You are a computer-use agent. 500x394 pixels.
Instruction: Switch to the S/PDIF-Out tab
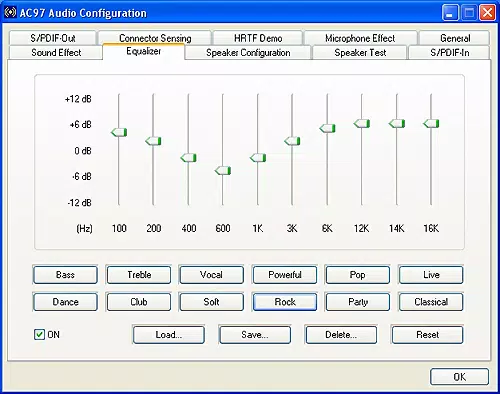53,38
